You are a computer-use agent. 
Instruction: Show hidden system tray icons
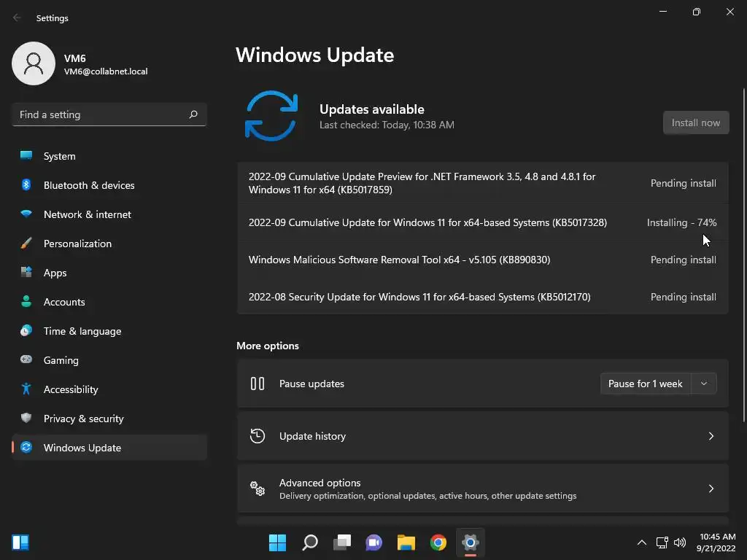642,542
